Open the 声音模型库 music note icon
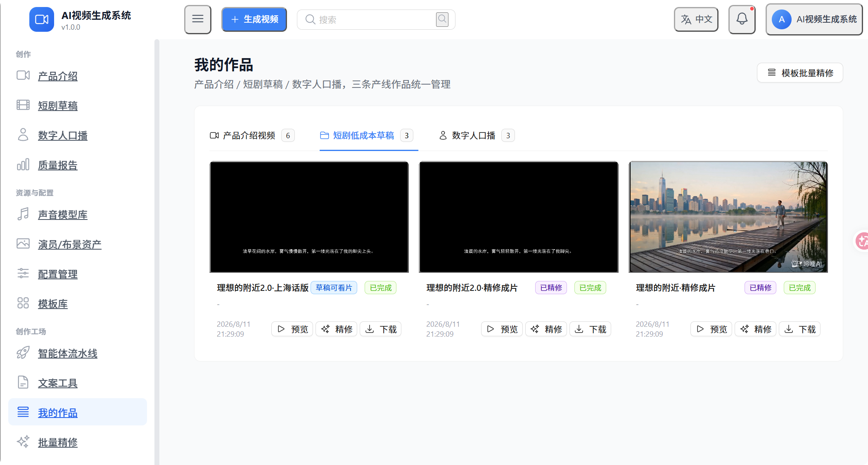 click(23, 214)
